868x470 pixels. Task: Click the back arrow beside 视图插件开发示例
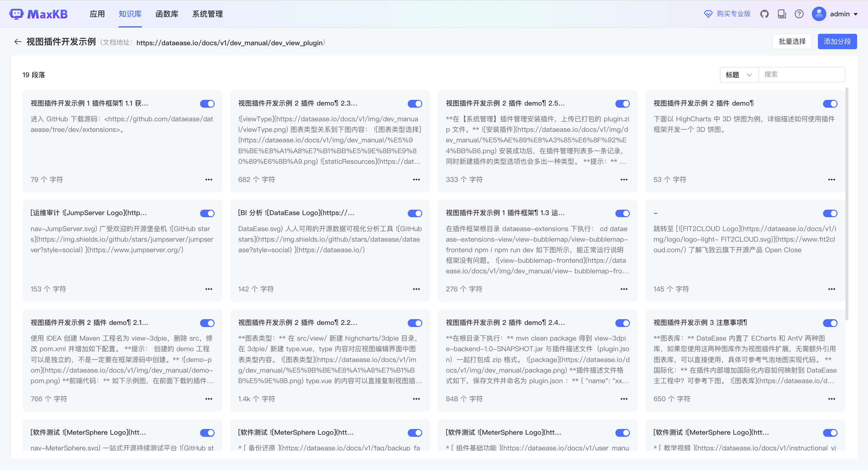[18, 42]
